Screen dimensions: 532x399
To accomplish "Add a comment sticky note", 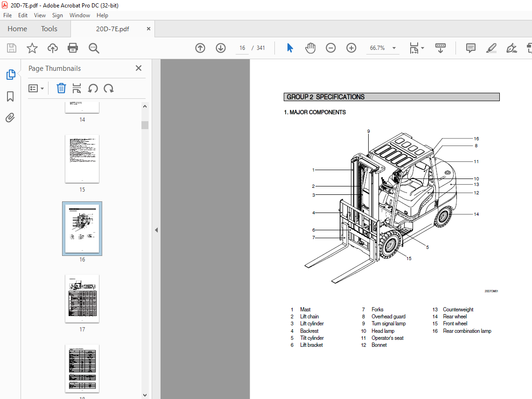I will coord(470,48).
